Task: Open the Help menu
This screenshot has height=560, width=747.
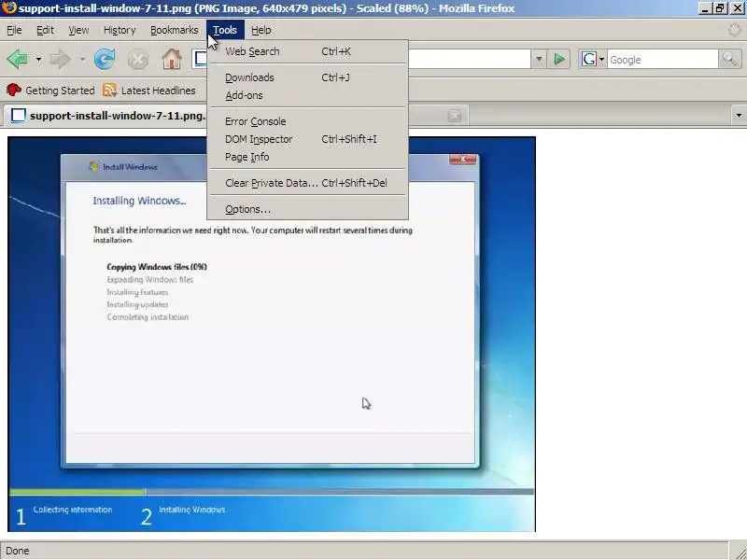Action: (261, 30)
